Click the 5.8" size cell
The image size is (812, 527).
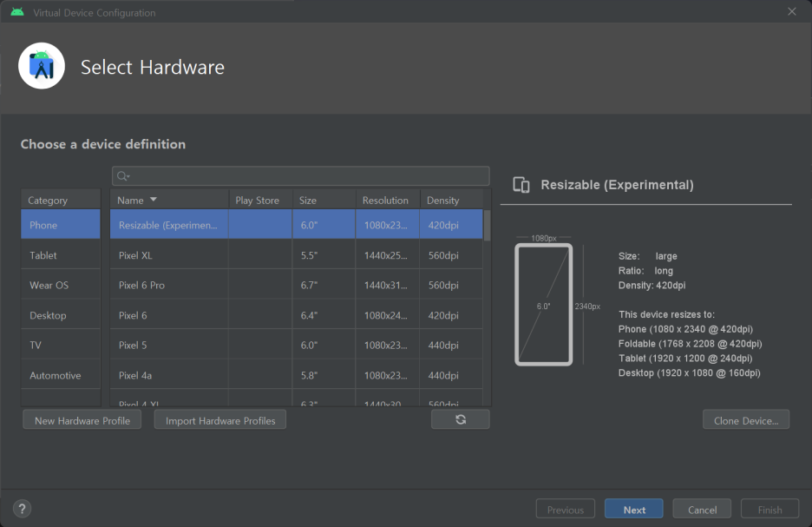point(324,375)
